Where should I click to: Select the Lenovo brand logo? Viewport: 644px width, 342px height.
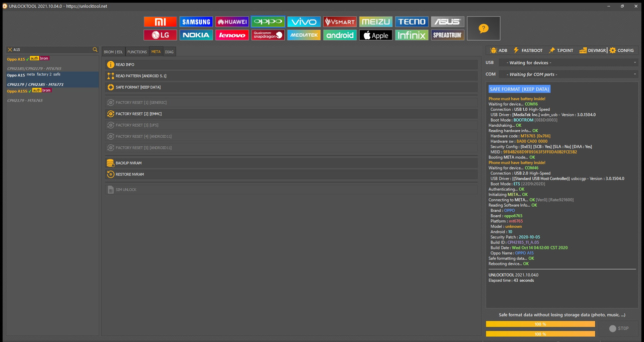[x=232, y=35]
